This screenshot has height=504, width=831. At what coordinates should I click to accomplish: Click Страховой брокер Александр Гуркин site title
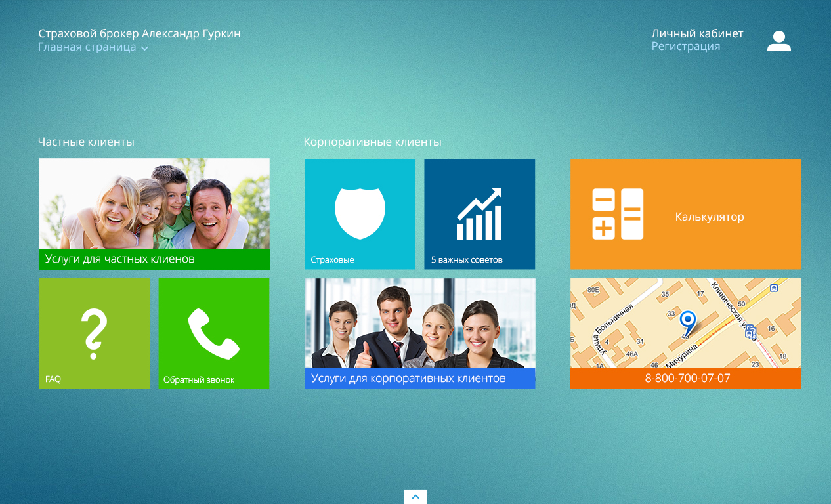(139, 33)
